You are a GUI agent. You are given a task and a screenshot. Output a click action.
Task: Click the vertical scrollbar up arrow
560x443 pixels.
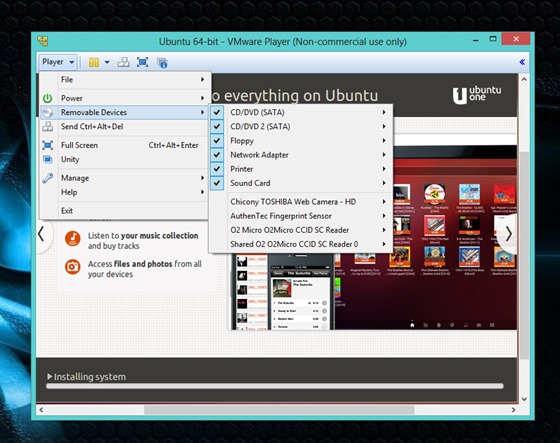(x=524, y=79)
